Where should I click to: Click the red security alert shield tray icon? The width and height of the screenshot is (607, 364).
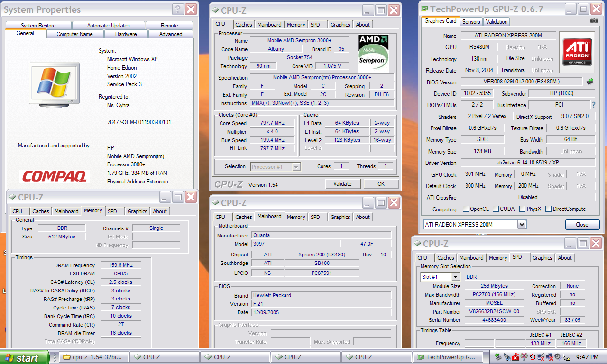(x=515, y=357)
